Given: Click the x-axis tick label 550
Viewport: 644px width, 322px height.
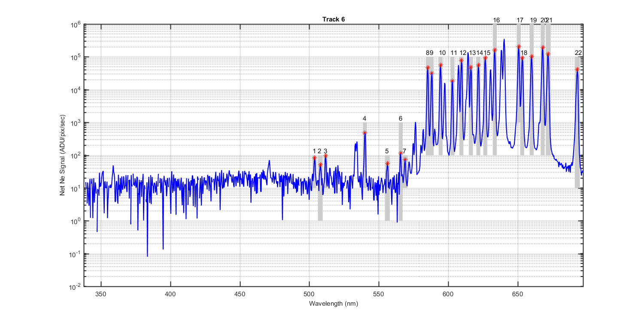Looking at the screenshot, I should (x=379, y=295).
